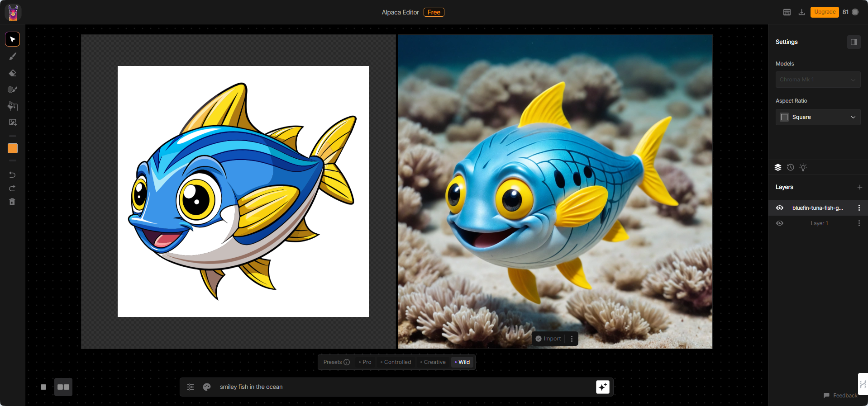Choose the selection-brush mask tool
This screenshot has height=406, width=868.
click(x=13, y=90)
